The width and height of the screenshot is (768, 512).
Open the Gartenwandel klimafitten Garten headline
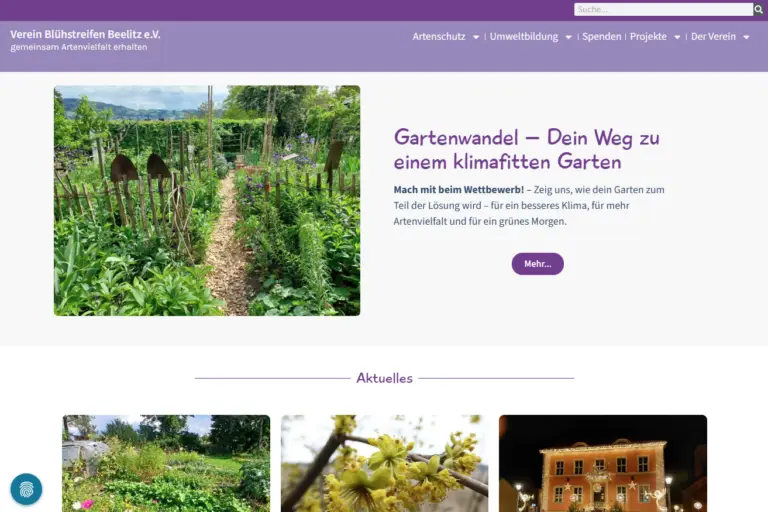pos(526,149)
